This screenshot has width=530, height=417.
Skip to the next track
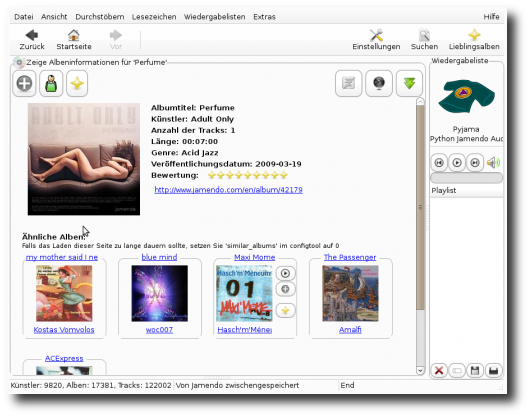click(x=475, y=163)
